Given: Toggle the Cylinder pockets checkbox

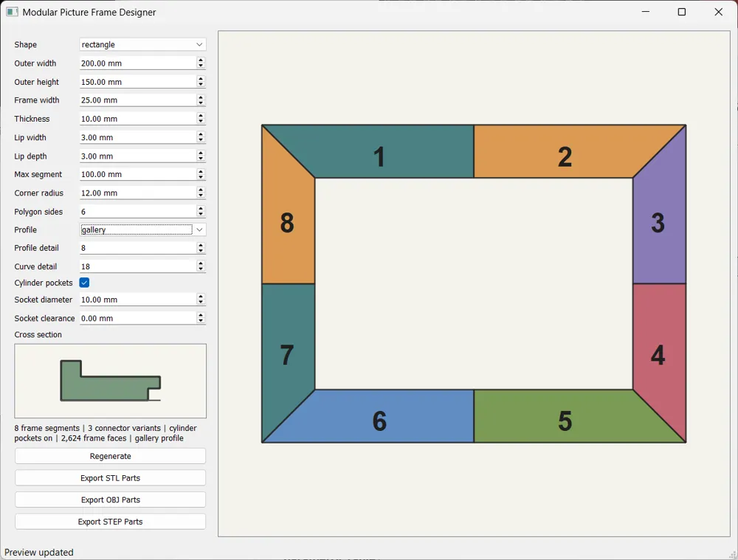Looking at the screenshot, I should [84, 283].
